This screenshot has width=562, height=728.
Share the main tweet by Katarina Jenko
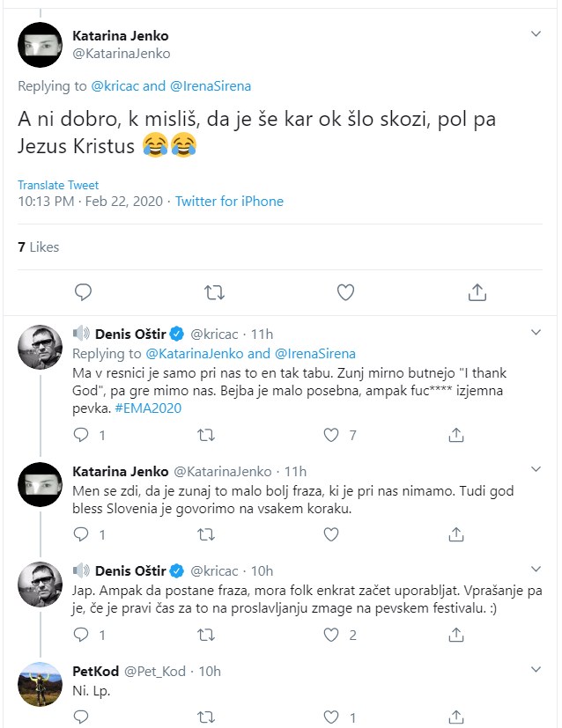pyautogui.click(x=477, y=291)
